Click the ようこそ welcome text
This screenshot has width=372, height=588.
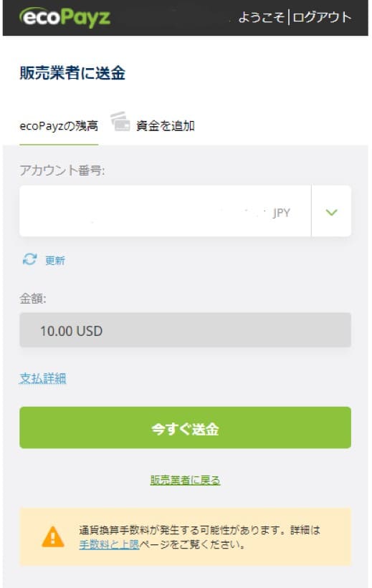point(262,17)
